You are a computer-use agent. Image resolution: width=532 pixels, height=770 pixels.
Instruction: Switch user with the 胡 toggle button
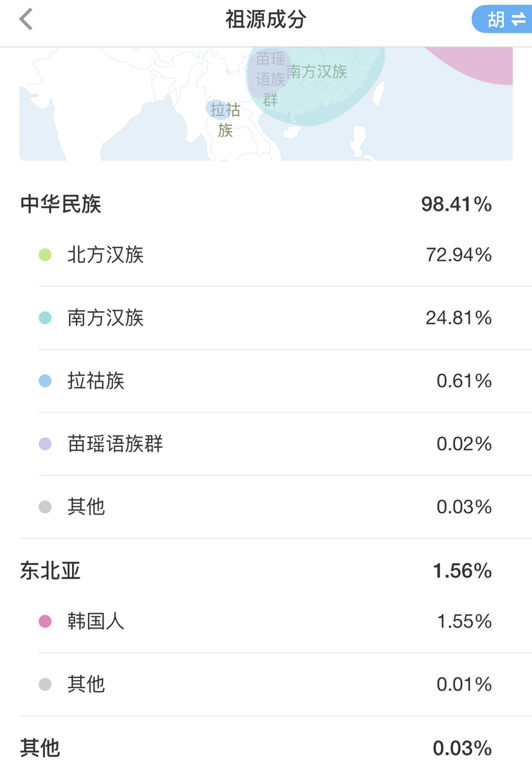coord(502,20)
